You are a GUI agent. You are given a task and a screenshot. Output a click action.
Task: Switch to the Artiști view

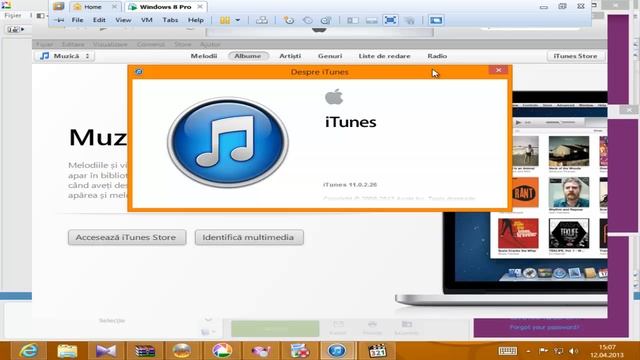tap(290, 56)
